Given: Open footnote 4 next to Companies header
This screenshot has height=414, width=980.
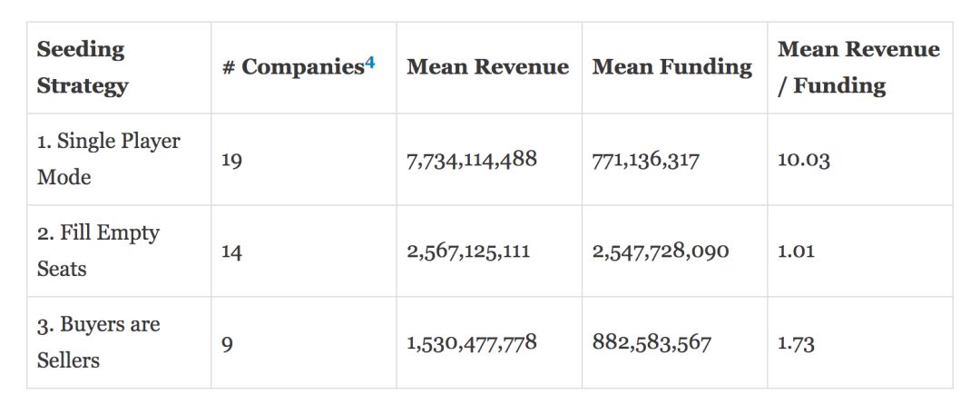Looking at the screenshot, I should tap(370, 63).
